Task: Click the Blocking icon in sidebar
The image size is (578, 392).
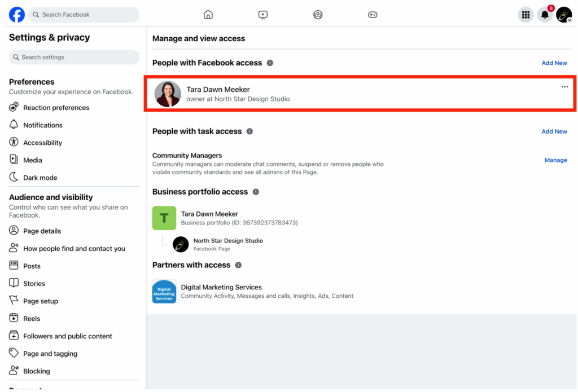Action: point(14,370)
